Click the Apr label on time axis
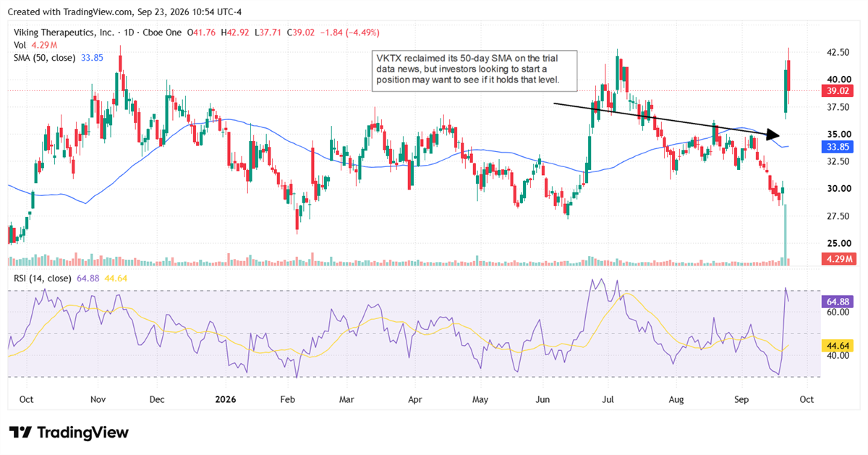 pyautogui.click(x=415, y=399)
